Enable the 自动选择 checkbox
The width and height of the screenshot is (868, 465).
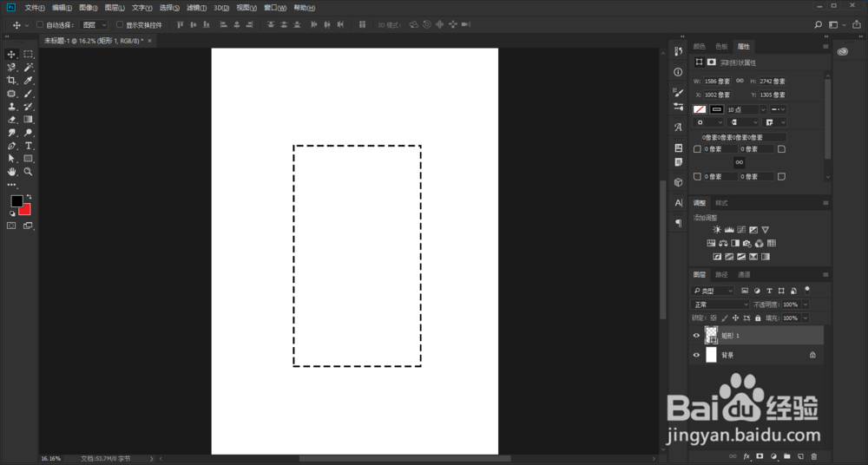tap(40, 24)
